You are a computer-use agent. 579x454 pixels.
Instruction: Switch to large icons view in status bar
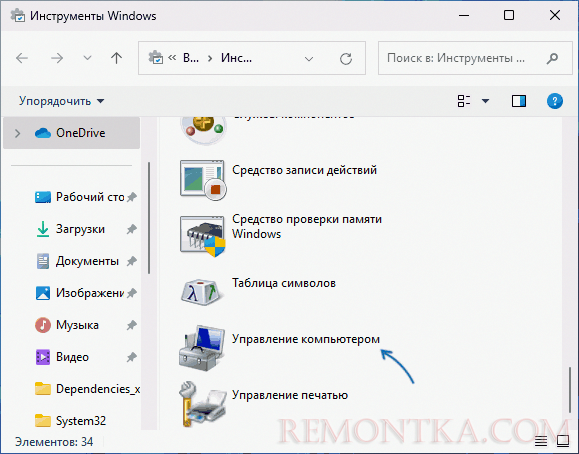coord(563,441)
